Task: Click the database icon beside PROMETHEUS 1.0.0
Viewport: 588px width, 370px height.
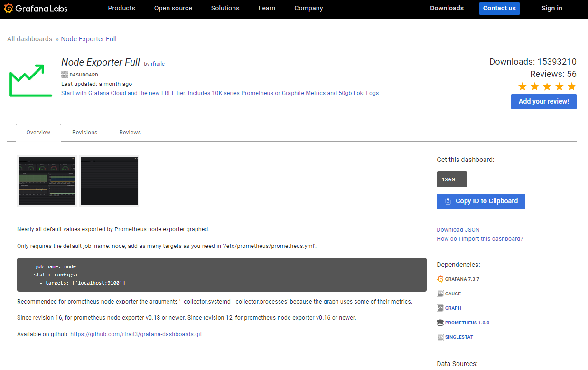Action: 440,323
